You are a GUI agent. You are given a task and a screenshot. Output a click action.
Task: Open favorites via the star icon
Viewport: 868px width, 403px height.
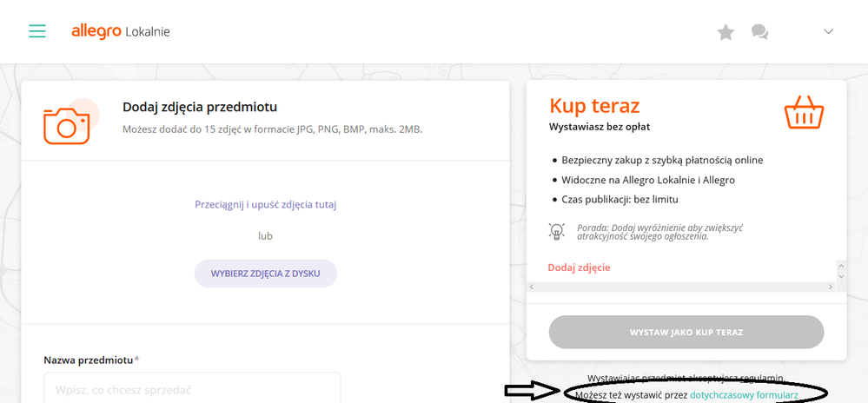tap(726, 32)
